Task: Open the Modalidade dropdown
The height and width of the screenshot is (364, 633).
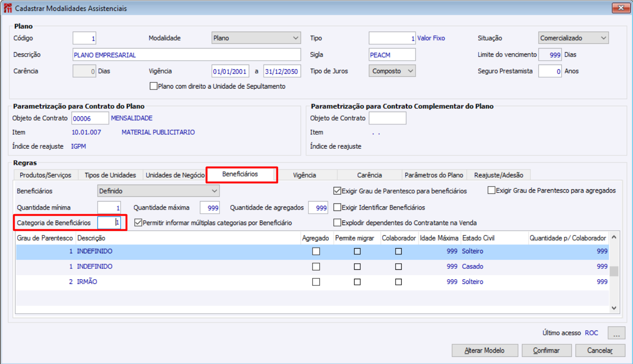Action: tap(256, 38)
